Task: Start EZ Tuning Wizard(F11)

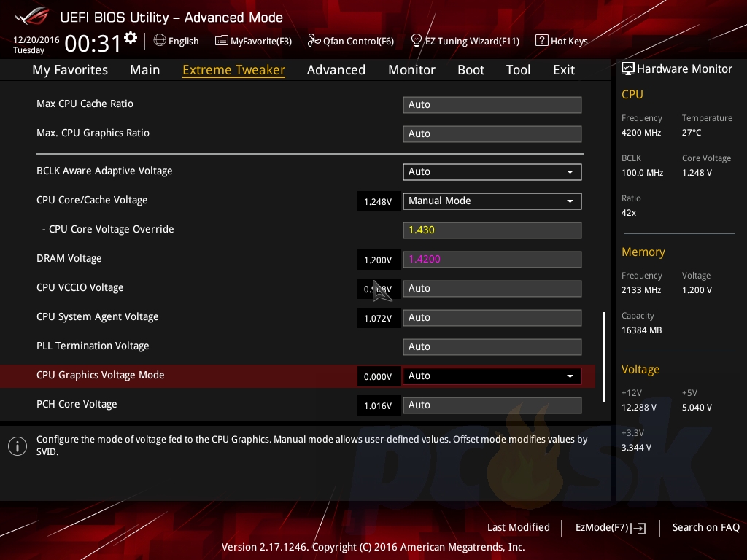Action: (x=472, y=41)
